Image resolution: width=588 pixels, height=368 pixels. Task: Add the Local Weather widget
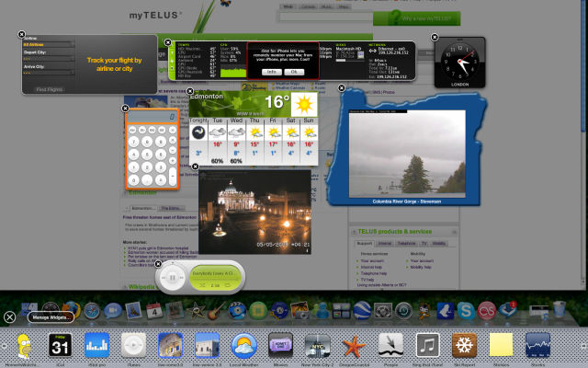(243, 345)
